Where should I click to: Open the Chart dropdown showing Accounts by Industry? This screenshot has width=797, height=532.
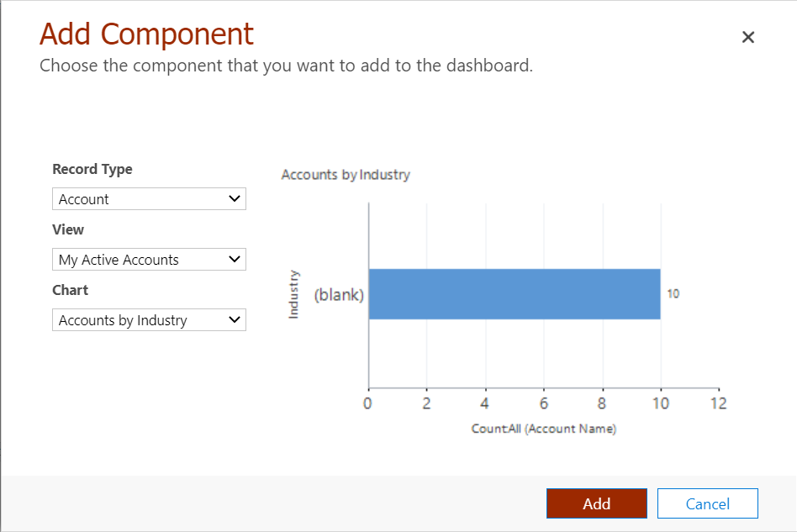pyautogui.click(x=149, y=319)
